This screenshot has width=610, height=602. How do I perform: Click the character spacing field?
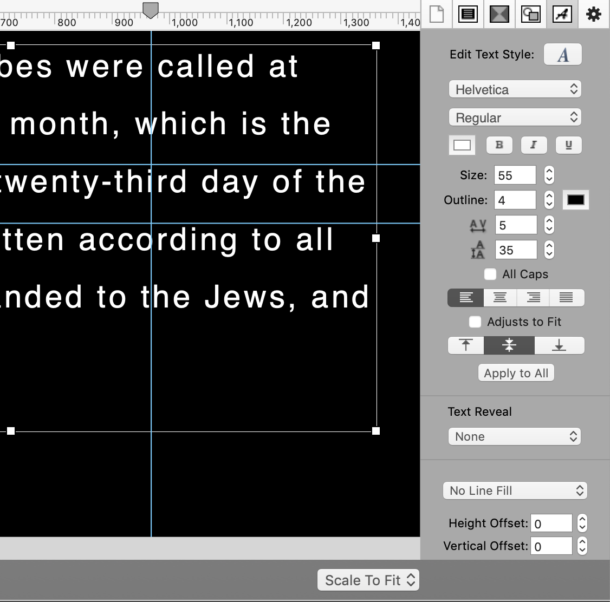pyautogui.click(x=516, y=225)
